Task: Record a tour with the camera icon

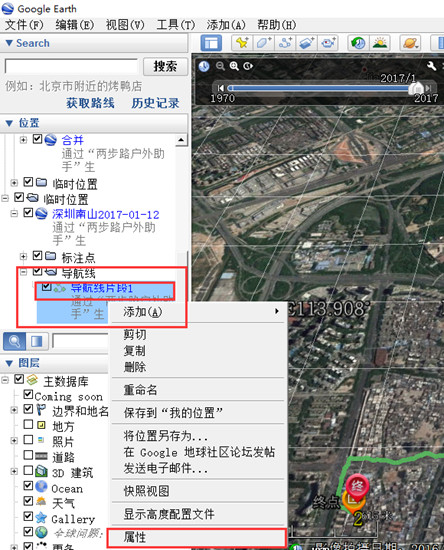Action: pyautogui.click(x=328, y=43)
